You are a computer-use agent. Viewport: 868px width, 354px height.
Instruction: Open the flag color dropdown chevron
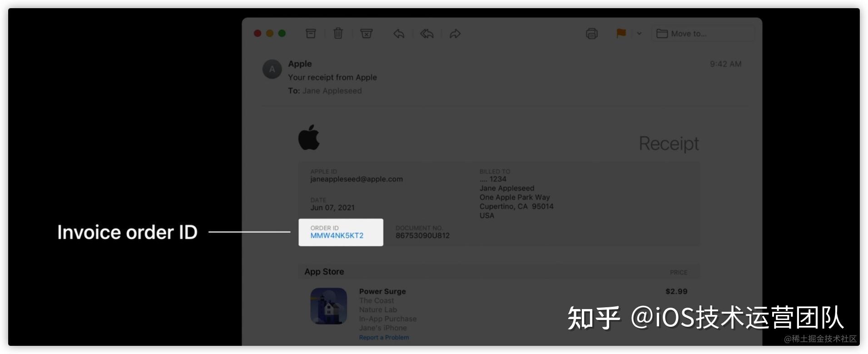[x=639, y=34]
